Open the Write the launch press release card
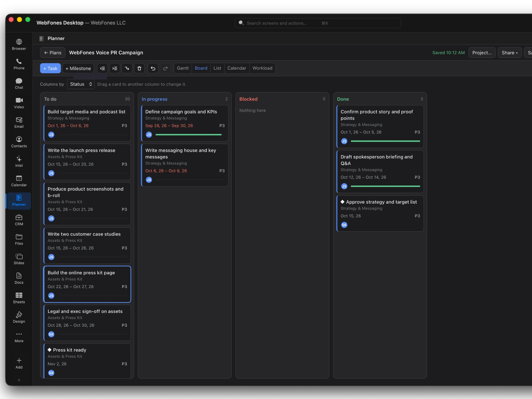 pyautogui.click(x=87, y=162)
